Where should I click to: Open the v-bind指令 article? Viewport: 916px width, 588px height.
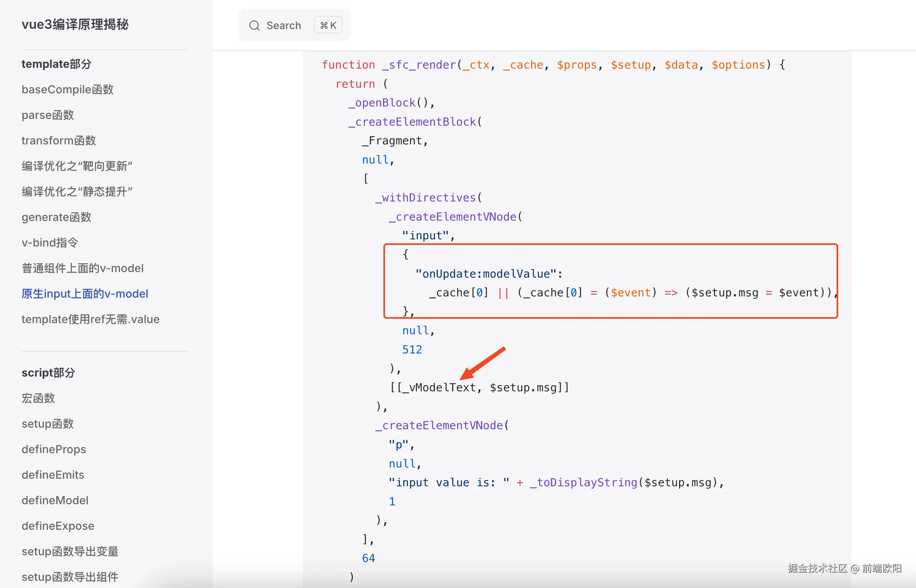[50, 243]
